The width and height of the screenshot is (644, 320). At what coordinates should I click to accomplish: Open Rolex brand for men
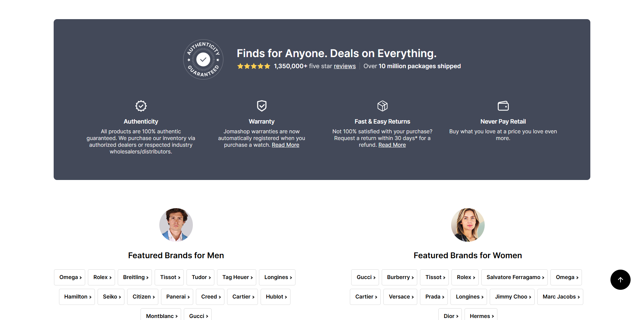[x=102, y=277]
